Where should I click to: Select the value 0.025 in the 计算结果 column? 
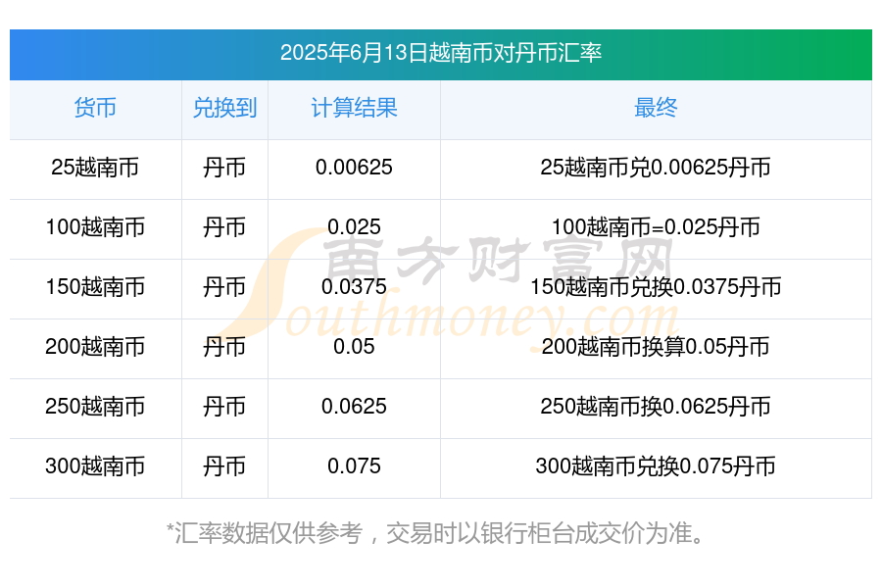[354, 227]
